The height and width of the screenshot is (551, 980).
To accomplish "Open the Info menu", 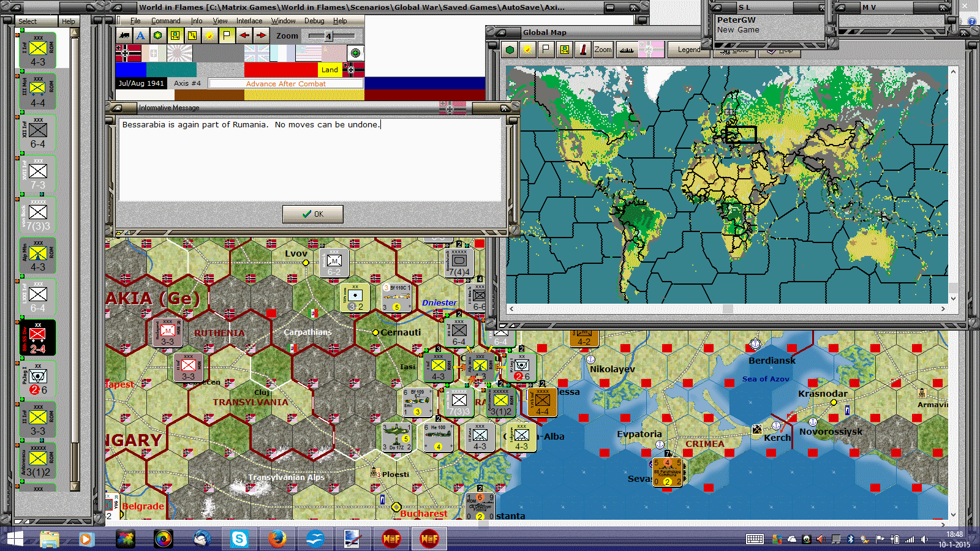I will [196, 21].
